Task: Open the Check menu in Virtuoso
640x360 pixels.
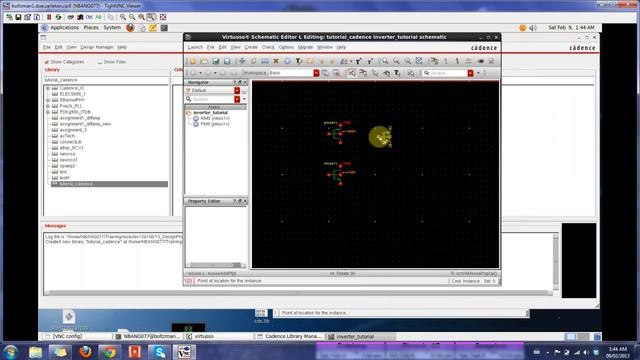Action: (268, 47)
